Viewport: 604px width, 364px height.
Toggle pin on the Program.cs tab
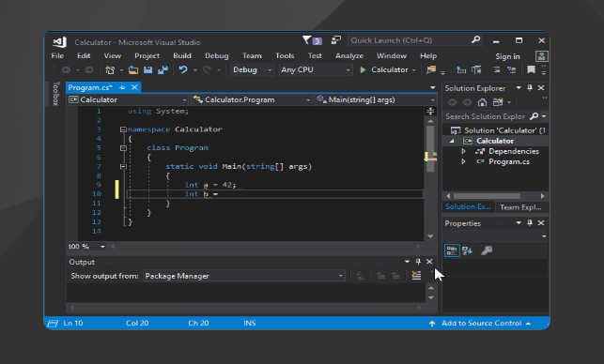click(122, 88)
